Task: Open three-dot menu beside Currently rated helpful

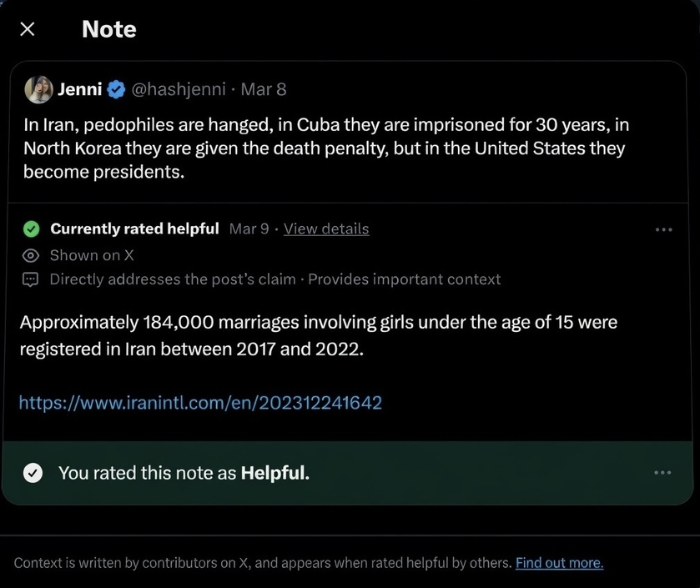Action: (663, 229)
